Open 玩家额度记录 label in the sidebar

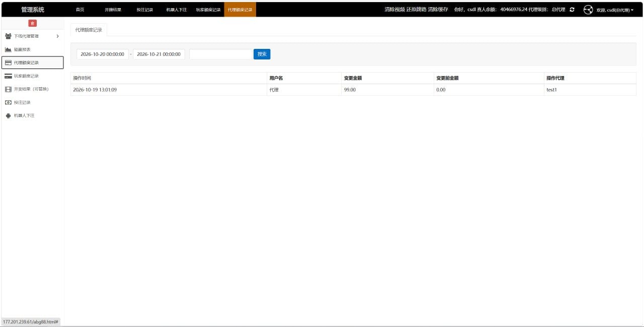point(26,76)
